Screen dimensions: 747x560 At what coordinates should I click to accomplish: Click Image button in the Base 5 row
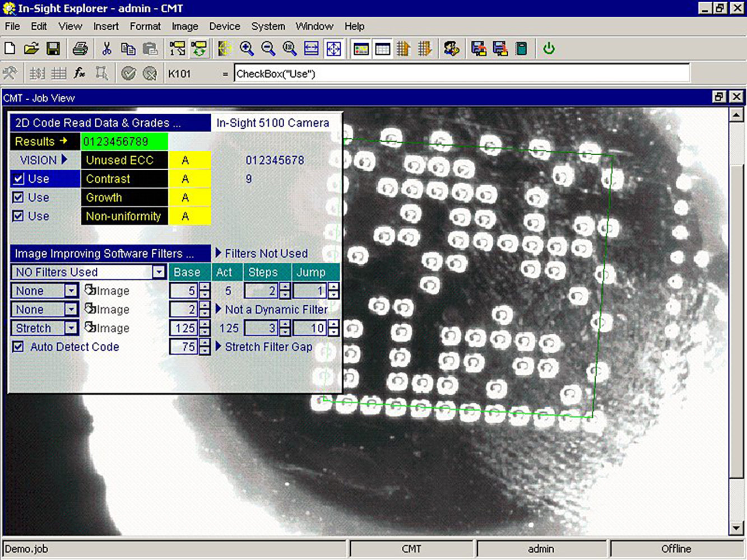[106, 291]
